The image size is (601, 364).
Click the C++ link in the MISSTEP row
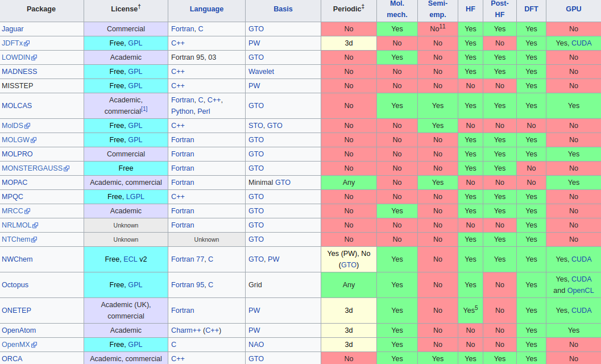tap(178, 85)
